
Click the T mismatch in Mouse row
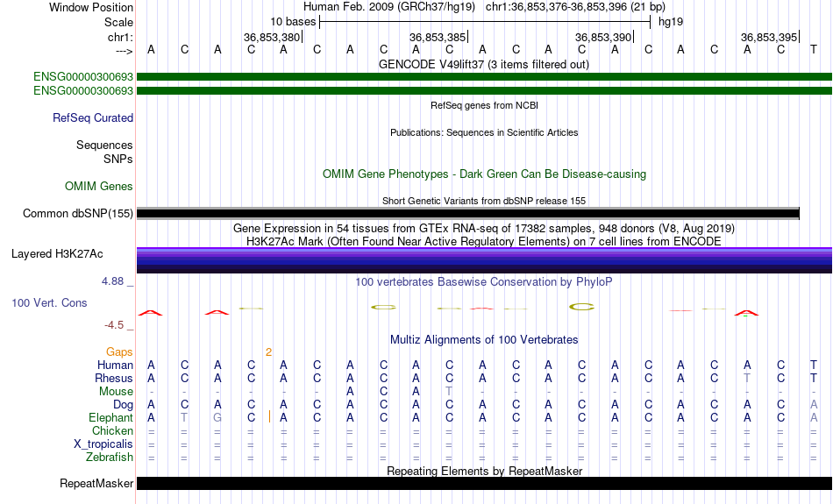click(450, 392)
